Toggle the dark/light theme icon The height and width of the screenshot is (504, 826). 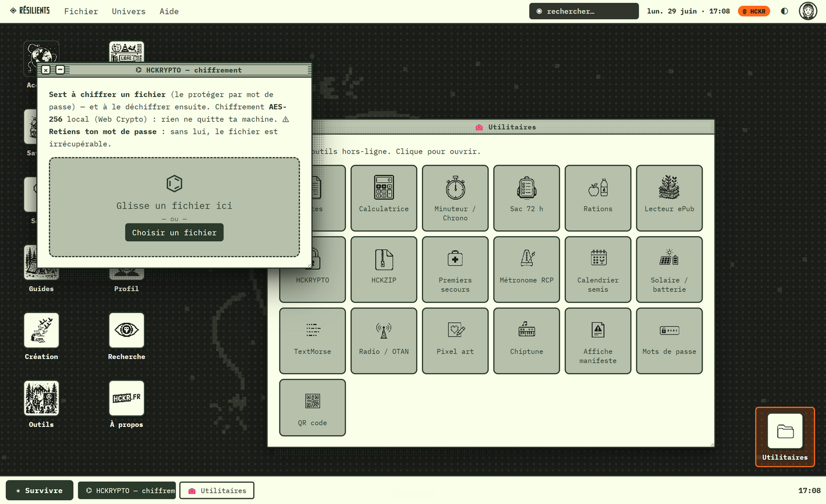(784, 11)
